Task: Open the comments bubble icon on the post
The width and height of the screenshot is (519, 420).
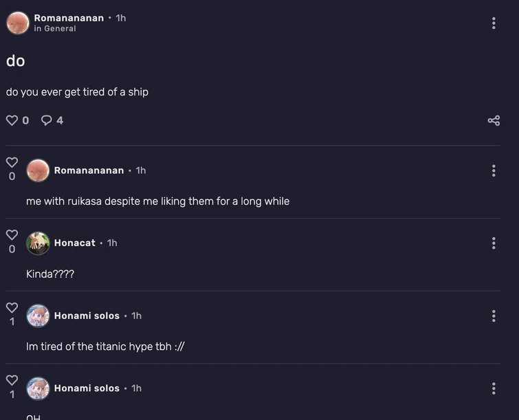Action: pos(47,120)
